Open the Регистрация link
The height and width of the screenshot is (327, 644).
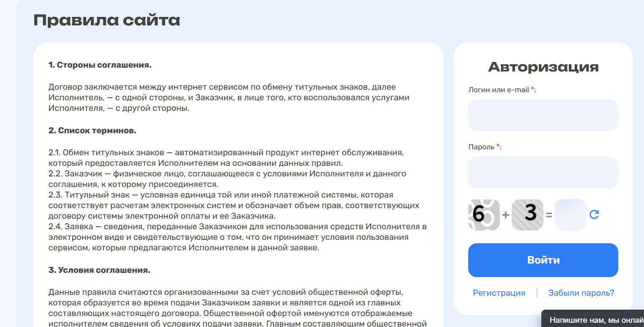(499, 293)
